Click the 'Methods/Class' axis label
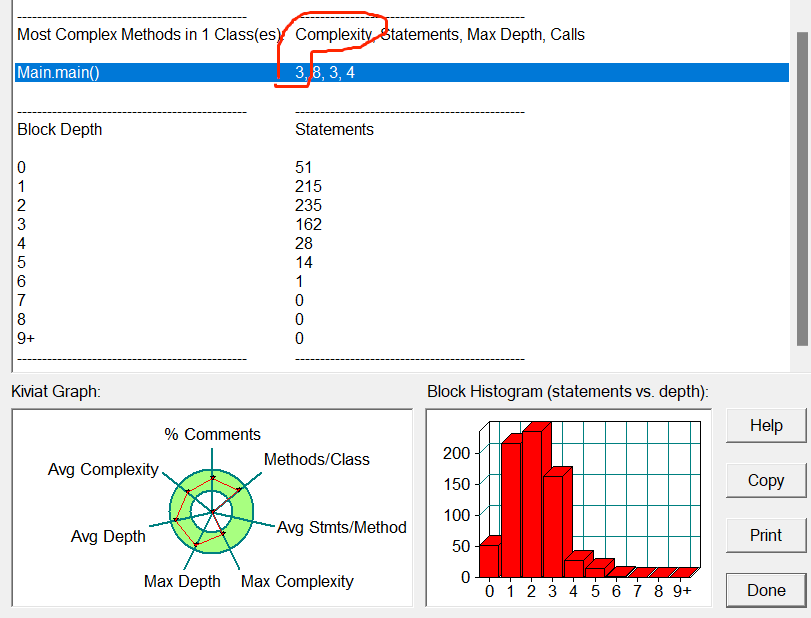 pos(317,459)
